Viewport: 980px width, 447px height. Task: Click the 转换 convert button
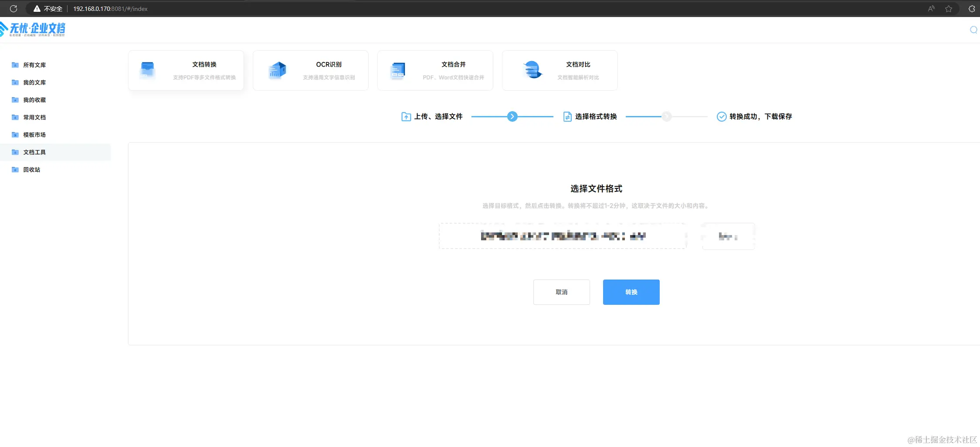click(631, 292)
